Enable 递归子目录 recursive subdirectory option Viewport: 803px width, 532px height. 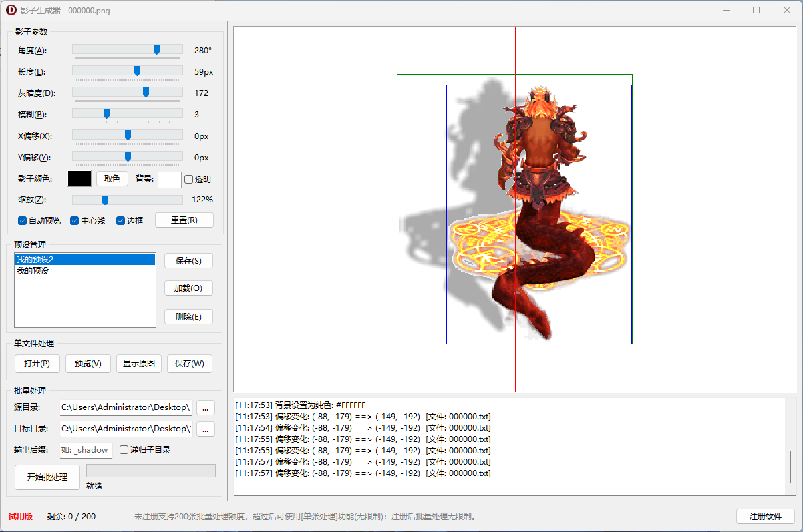coord(124,450)
